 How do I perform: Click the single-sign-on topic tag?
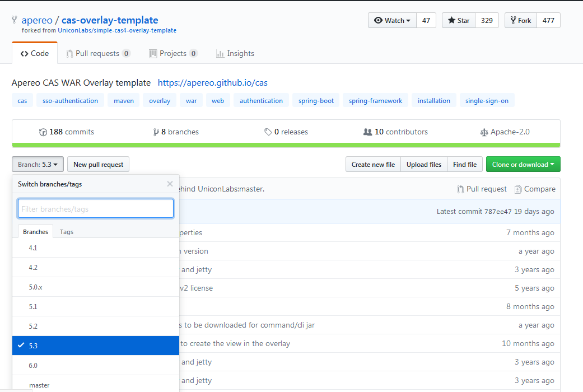[x=487, y=100]
